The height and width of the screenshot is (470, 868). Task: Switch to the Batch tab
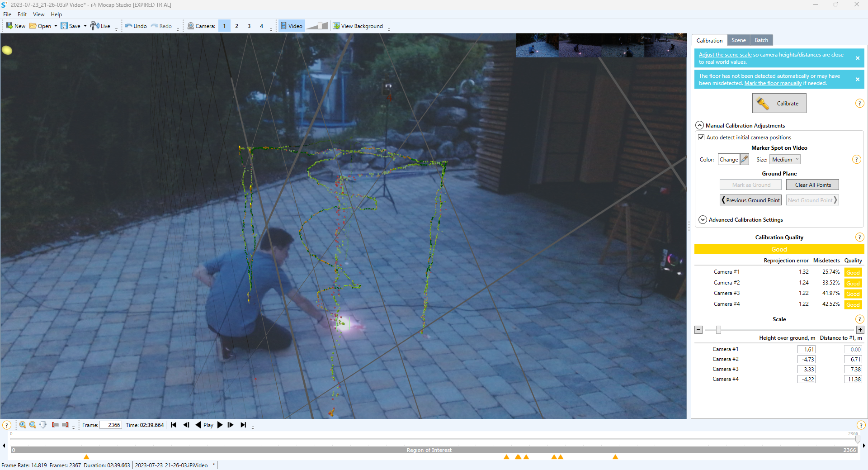(x=761, y=40)
